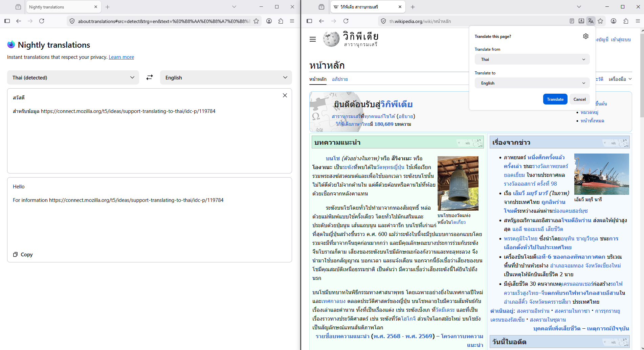This screenshot has width=644, height=350.
Task: Open translation settings gear in the Translate panel
Action: (x=586, y=36)
